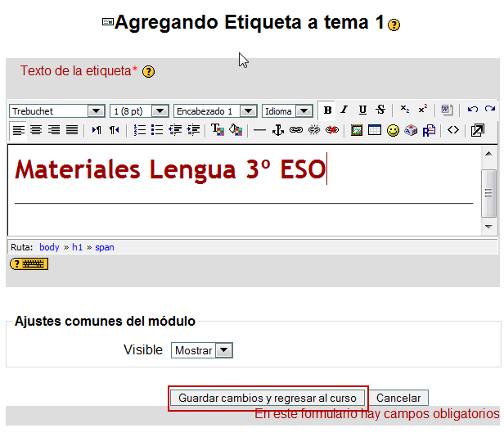The image size is (504, 437).
Task: Toggle HTML source code view
Action: [453, 130]
